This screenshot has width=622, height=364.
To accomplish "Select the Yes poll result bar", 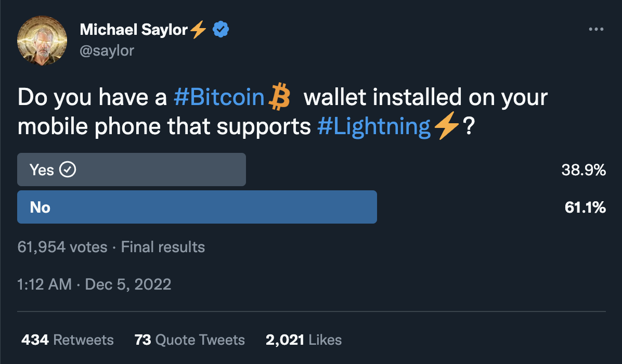I will click(132, 170).
